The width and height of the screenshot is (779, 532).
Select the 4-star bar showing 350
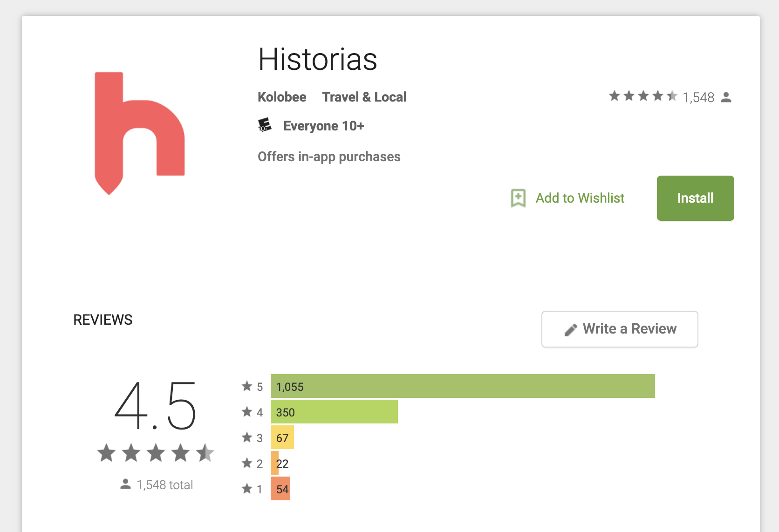[334, 412]
